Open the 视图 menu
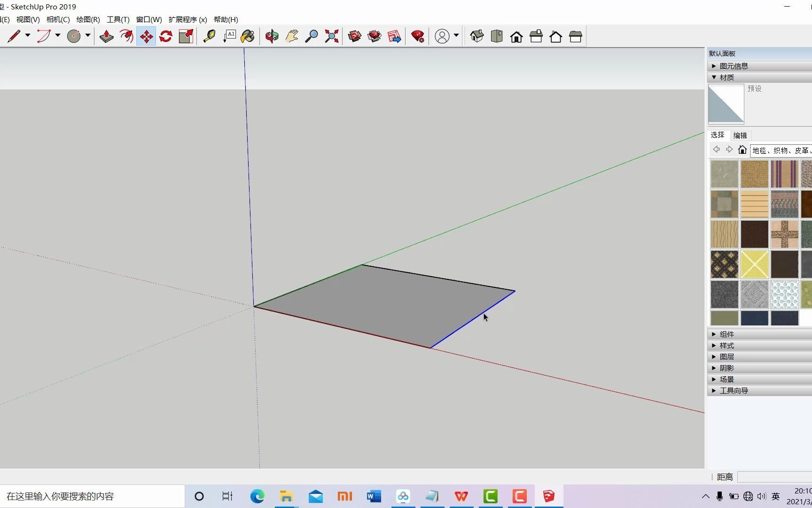 (27, 19)
